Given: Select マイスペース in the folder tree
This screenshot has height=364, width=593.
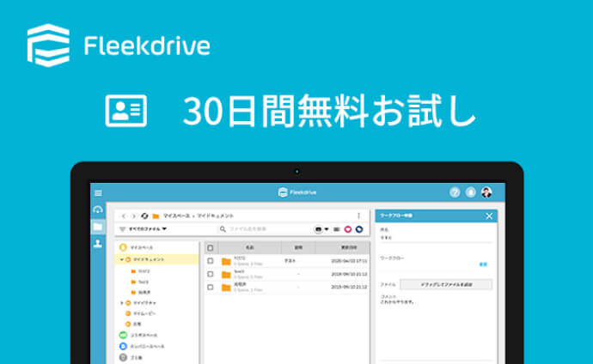Looking at the screenshot, I should click(142, 248).
